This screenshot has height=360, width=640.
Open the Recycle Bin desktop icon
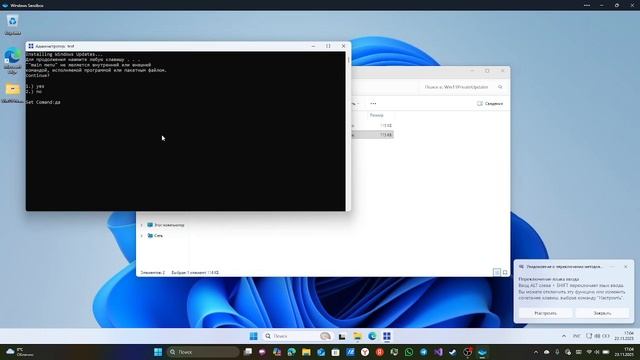coord(13,24)
